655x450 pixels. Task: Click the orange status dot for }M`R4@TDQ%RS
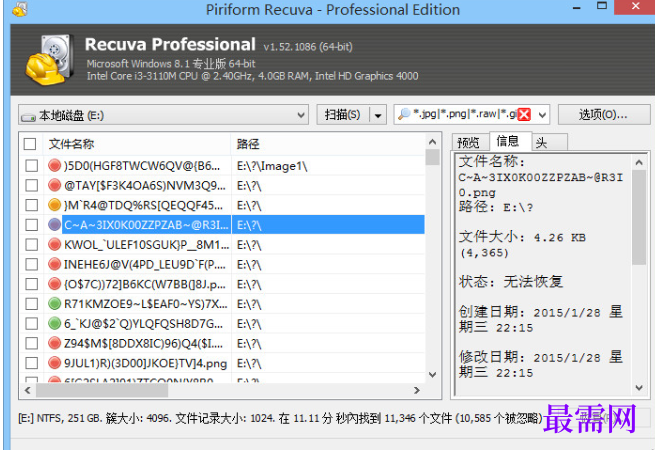[x=54, y=205]
